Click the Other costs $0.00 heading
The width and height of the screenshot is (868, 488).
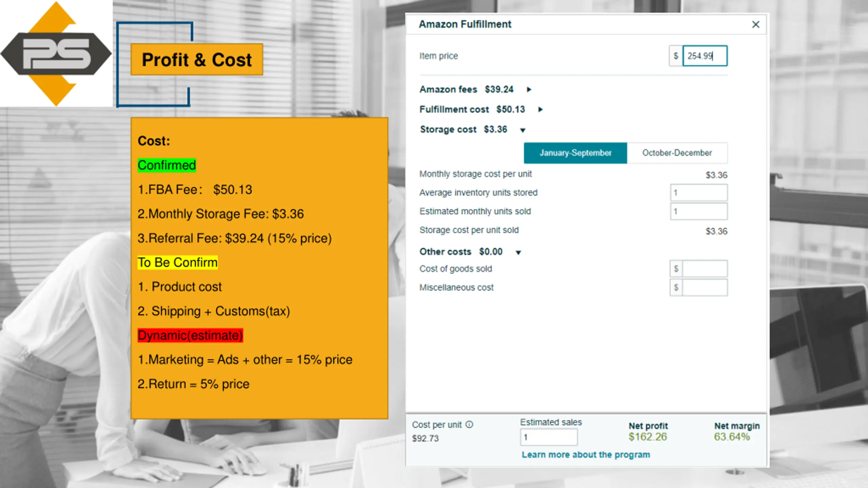click(x=461, y=252)
